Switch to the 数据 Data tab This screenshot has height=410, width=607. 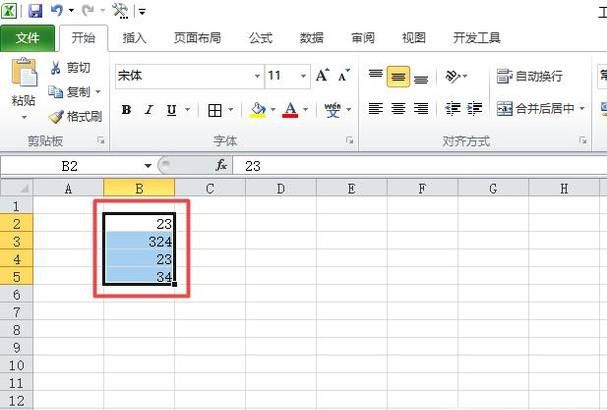pos(312,38)
